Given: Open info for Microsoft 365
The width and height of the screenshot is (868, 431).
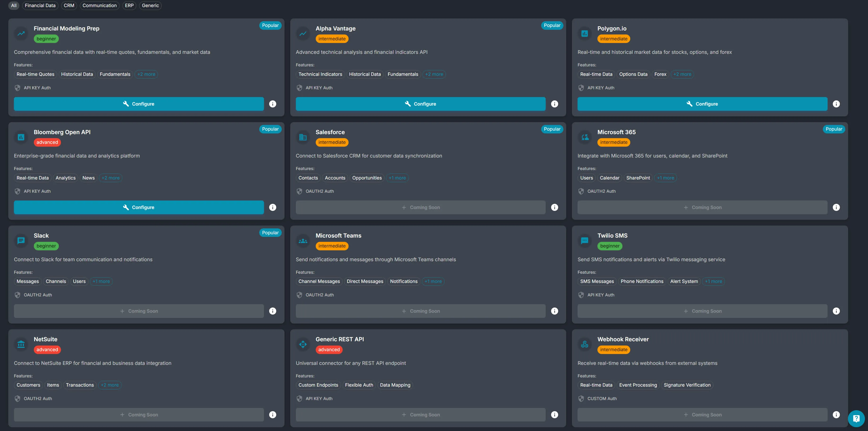Looking at the screenshot, I should (x=836, y=207).
